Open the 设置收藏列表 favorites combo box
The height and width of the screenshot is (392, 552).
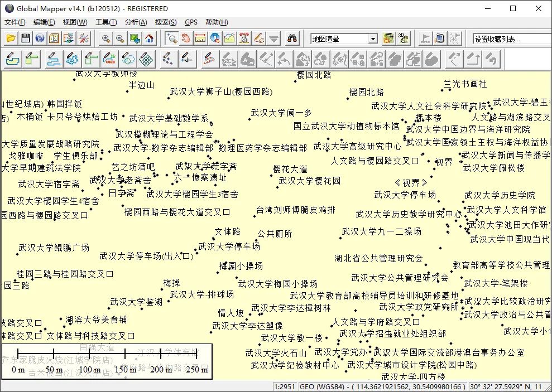click(x=512, y=38)
